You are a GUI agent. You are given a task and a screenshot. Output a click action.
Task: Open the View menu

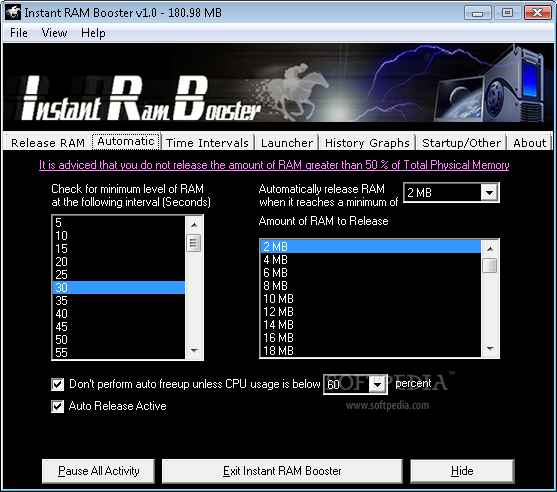[x=54, y=33]
